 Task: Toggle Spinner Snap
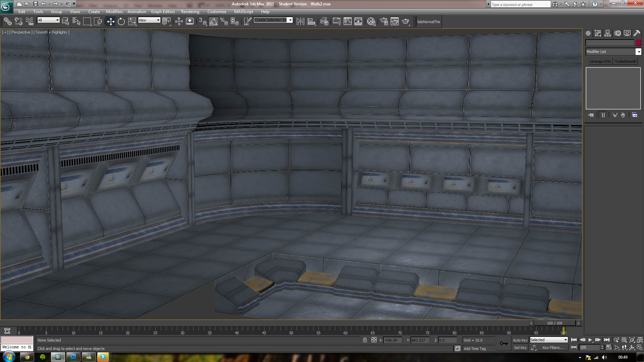click(x=235, y=21)
